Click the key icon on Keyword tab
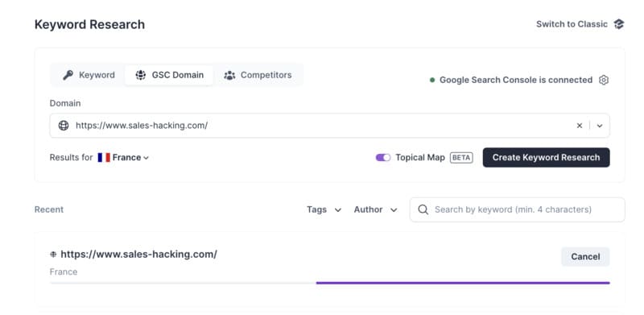This screenshot has width=644, height=315. 68,75
